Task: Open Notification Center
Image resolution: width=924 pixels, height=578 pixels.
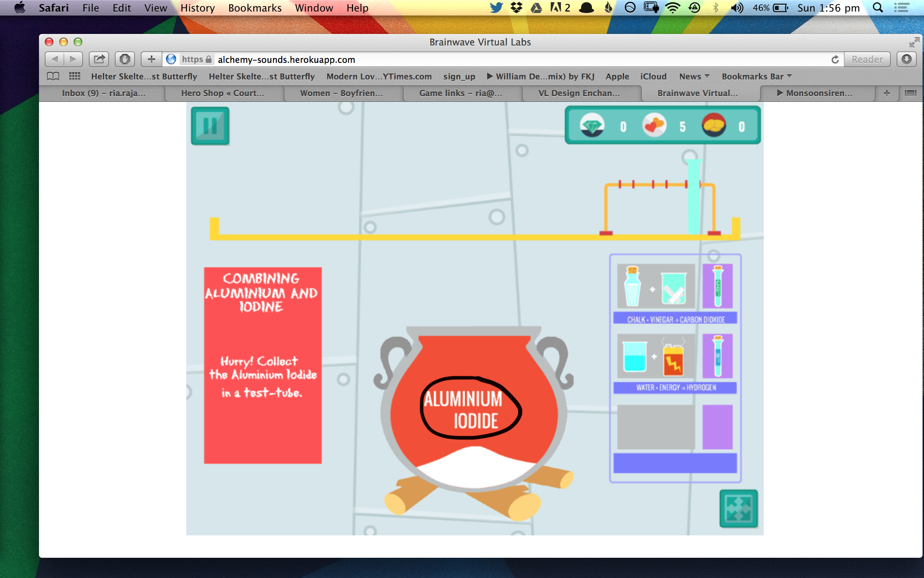Action: pyautogui.click(x=901, y=8)
